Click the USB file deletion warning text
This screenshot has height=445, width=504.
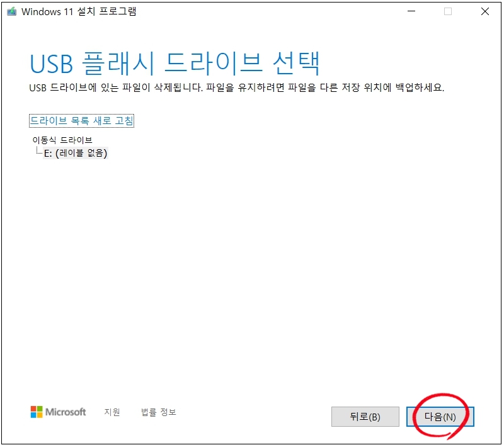coord(237,87)
